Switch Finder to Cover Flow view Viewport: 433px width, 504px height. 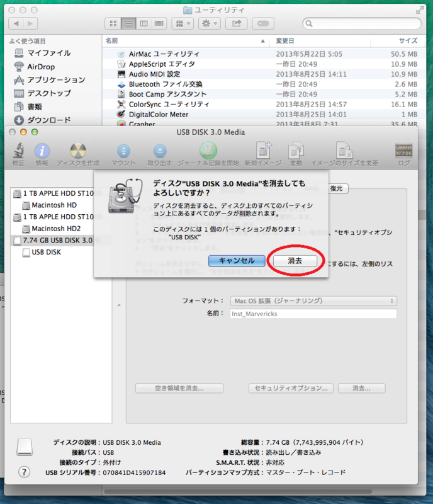click(x=159, y=23)
